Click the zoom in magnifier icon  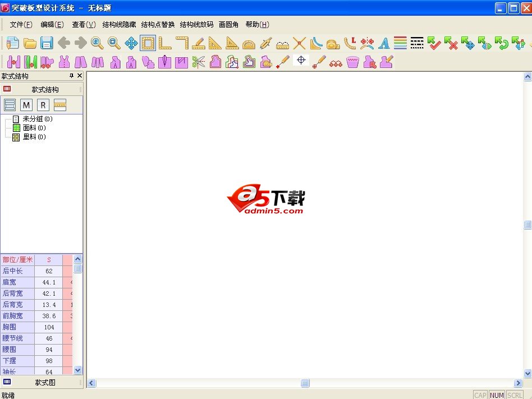(x=97, y=43)
